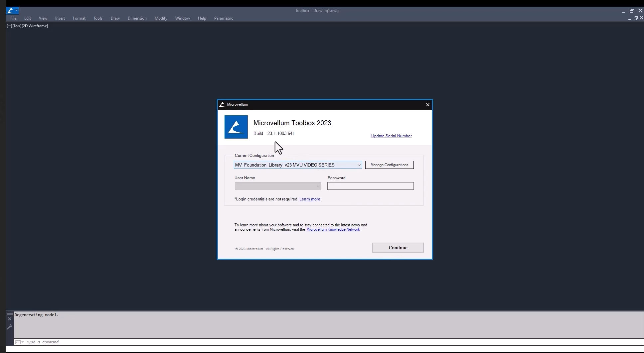Close the Drawing1.dwg inner window
This screenshot has height=353, width=644.
641,18
